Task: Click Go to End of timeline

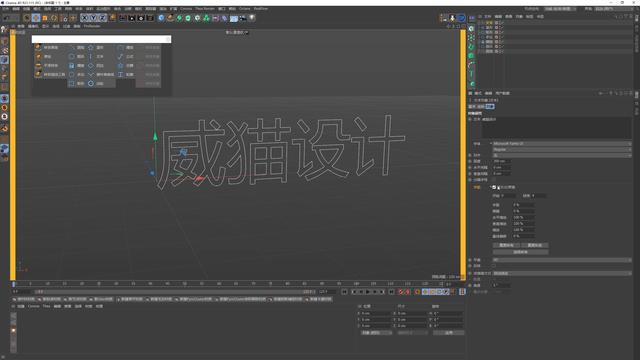Action: click(x=391, y=292)
